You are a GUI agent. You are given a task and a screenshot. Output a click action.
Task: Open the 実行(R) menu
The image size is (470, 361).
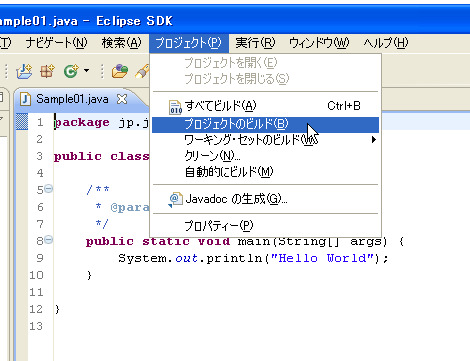(x=255, y=43)
